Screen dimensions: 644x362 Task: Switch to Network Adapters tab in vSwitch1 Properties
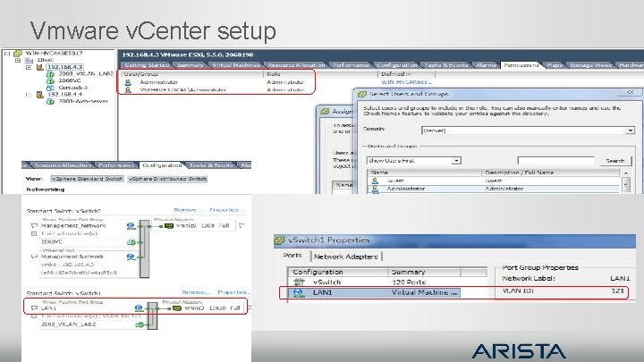click(346, 257)
